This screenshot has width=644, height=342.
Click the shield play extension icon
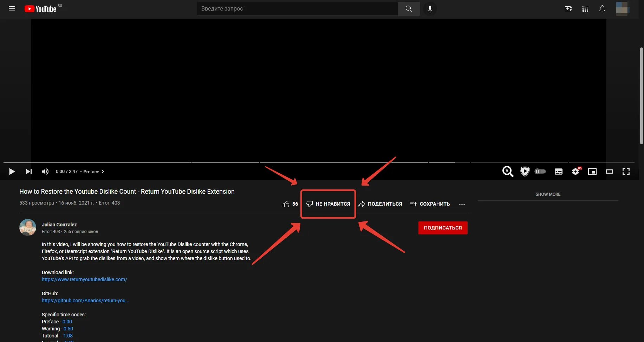(x=525, y=172)
